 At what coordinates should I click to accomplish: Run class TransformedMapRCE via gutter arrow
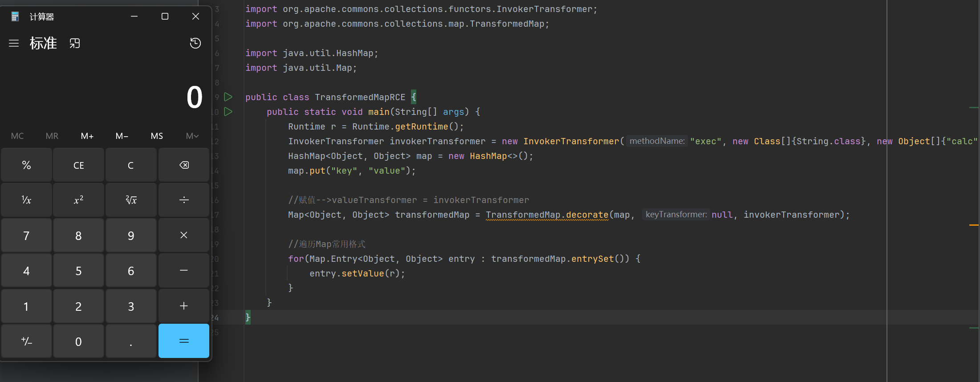pyautogui.click(x=228, y=97)
